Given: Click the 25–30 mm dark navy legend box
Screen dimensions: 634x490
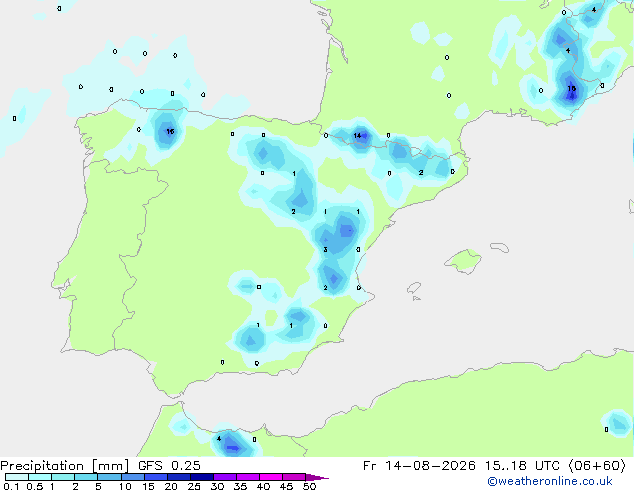Looking at the screenshot, I should [x=201, y=477].
